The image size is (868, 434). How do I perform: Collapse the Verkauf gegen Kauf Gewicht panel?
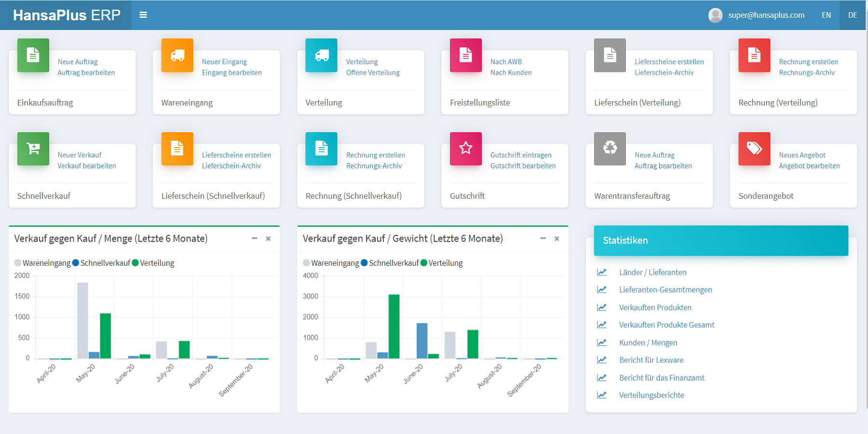[x=542, y=239]
